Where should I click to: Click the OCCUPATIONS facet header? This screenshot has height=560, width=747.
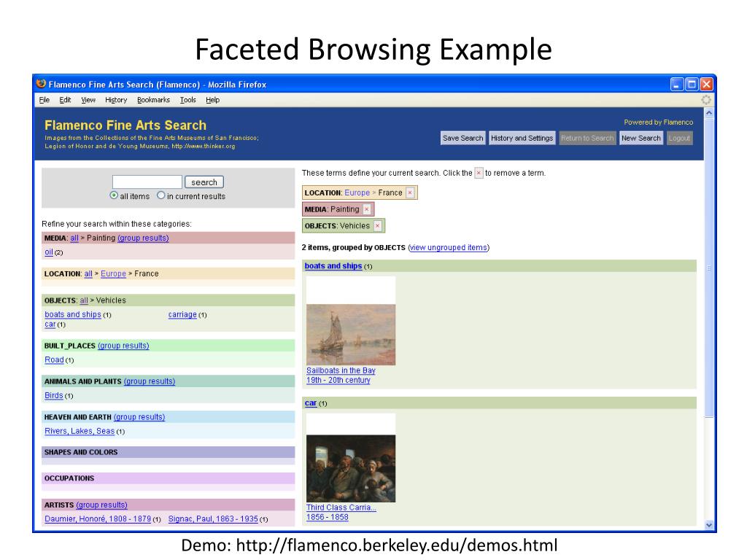[x=169, y=478]
